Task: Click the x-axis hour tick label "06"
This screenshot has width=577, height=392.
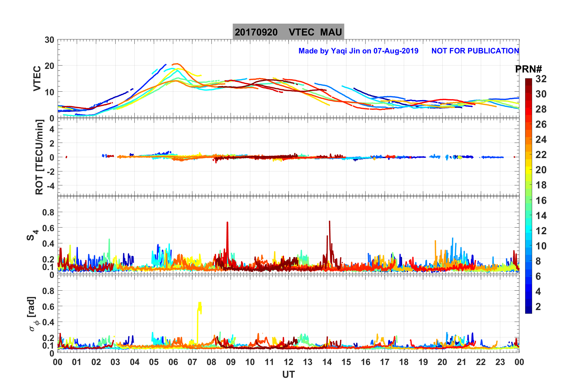Action: coord(173,362)
